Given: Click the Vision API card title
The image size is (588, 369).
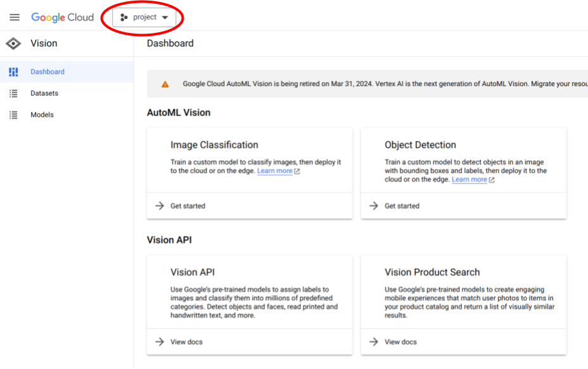Looking at the screenshot, I should pos(193,272).
